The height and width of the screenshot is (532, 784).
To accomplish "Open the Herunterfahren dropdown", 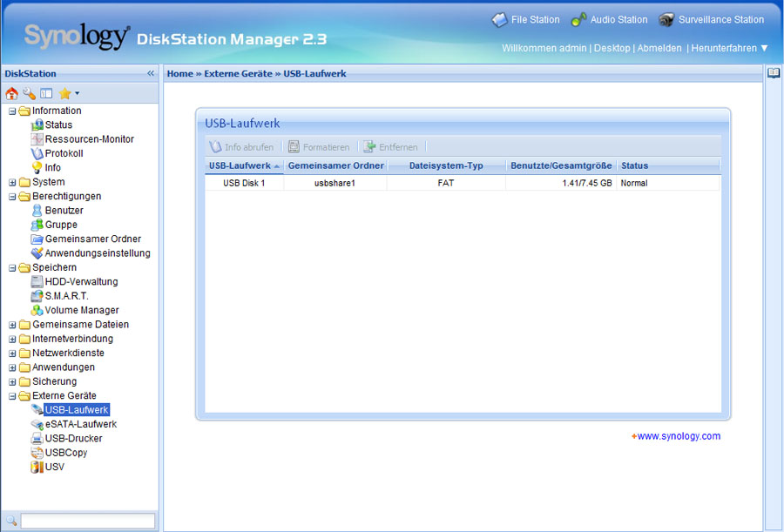I will (729, 49).
